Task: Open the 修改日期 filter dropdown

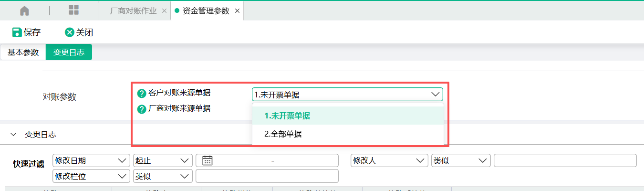Action: pyautogui.click(x=91, y=160)
